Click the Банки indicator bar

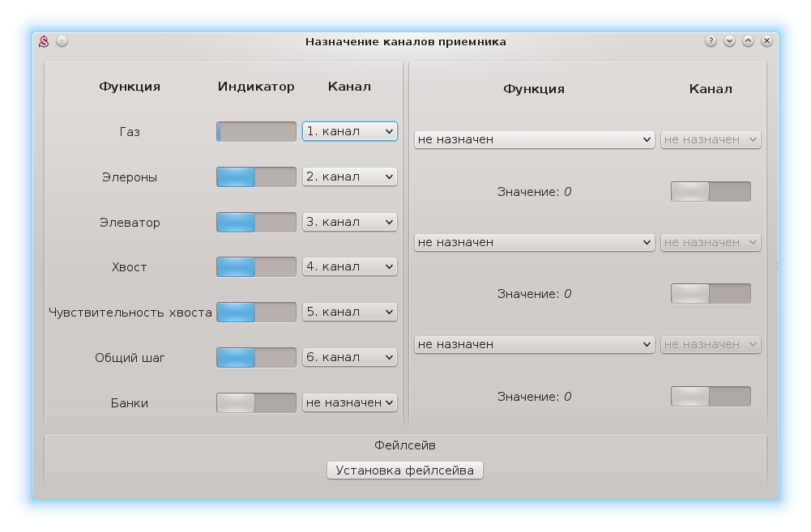coord(256,402)
